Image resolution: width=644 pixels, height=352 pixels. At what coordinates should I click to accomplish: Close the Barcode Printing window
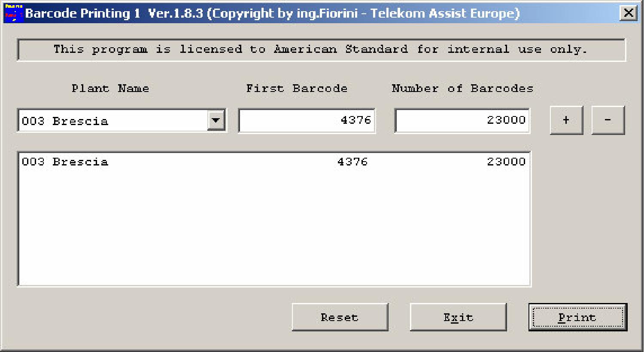[x=629, y=13]
